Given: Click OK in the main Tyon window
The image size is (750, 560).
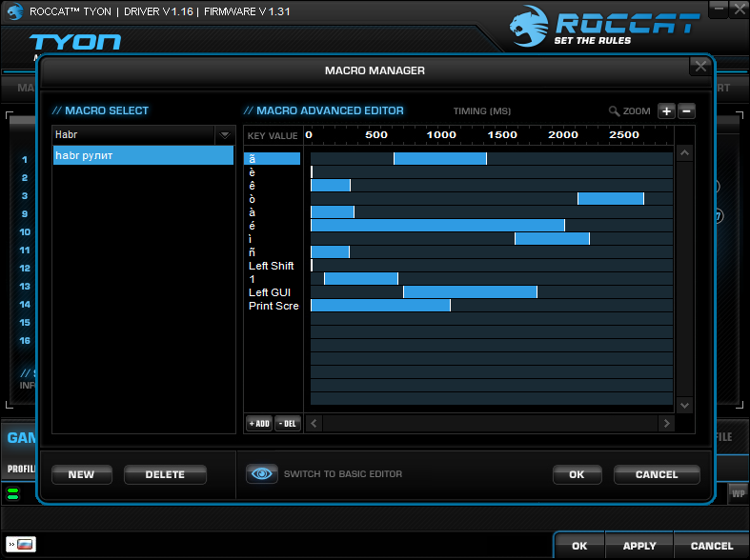Looking at the screenshot, I should [x=579, y=546].
